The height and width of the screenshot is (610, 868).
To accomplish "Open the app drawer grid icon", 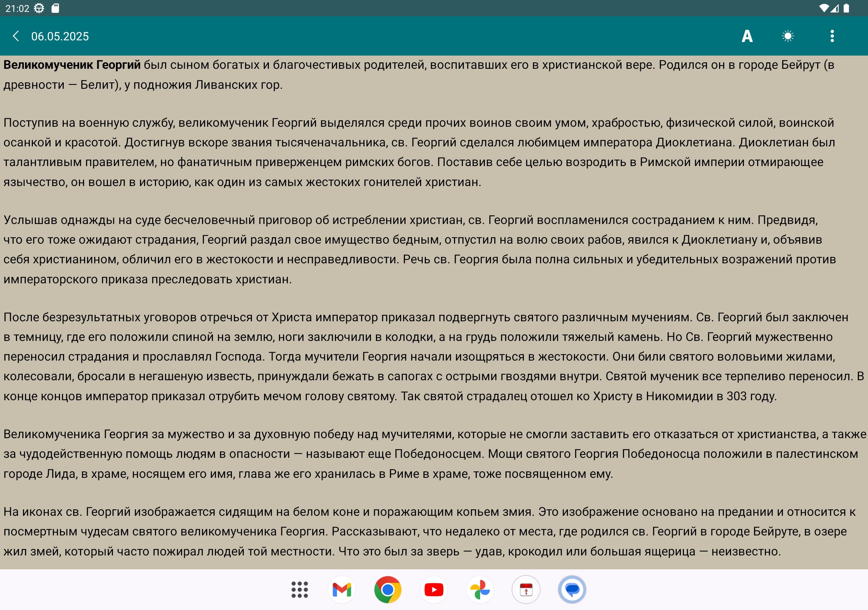I will tap(299, 590).
